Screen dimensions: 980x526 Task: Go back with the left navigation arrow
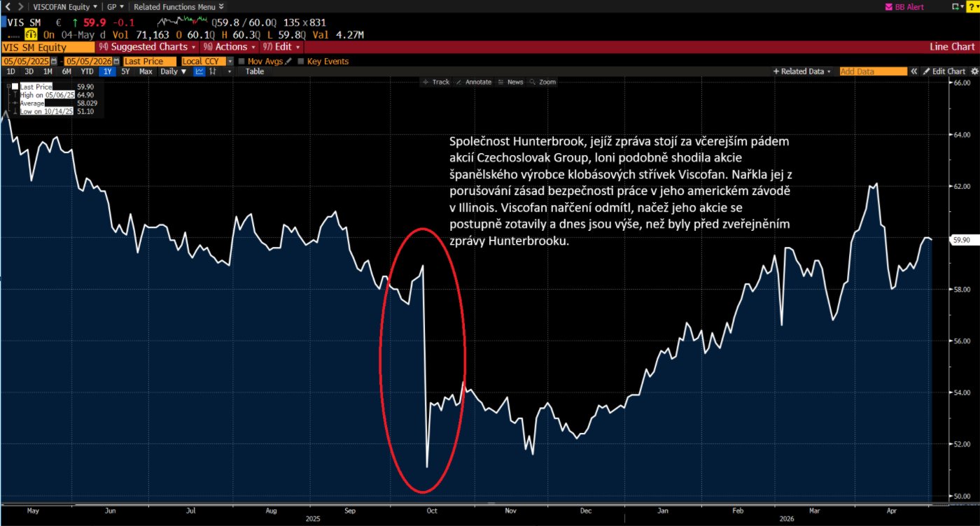click(x=7, y=6)
